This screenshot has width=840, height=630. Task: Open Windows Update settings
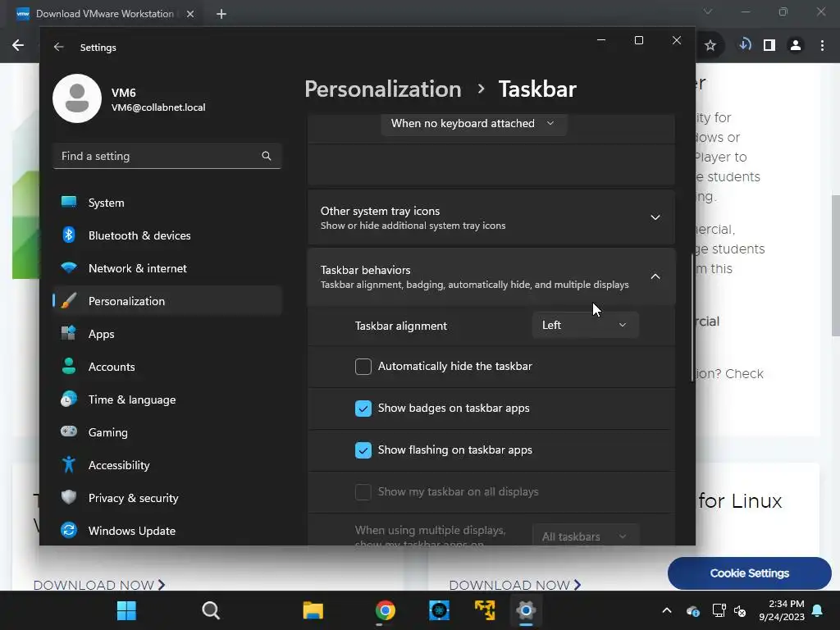click(167, 531)
